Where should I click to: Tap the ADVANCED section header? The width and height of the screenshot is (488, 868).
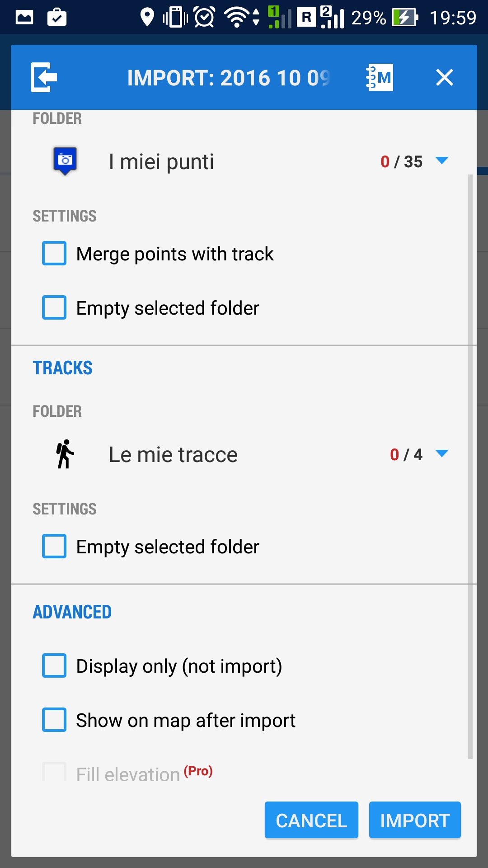click(x=72, y=612)
